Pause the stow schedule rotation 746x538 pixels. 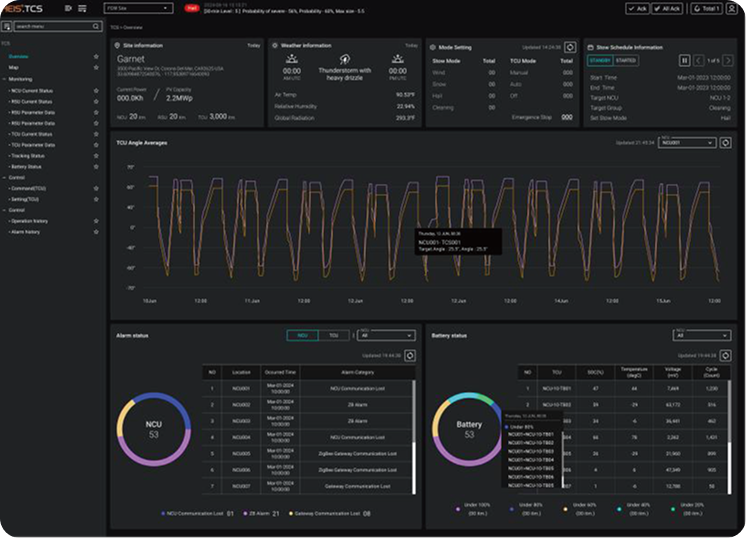coord(685,60)
